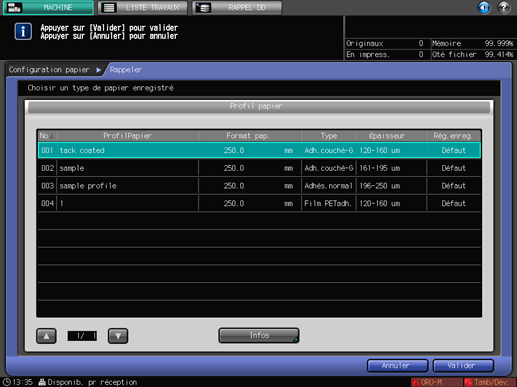Go to previous page with up arrow

pyautogui.click(x=46, y=336)
